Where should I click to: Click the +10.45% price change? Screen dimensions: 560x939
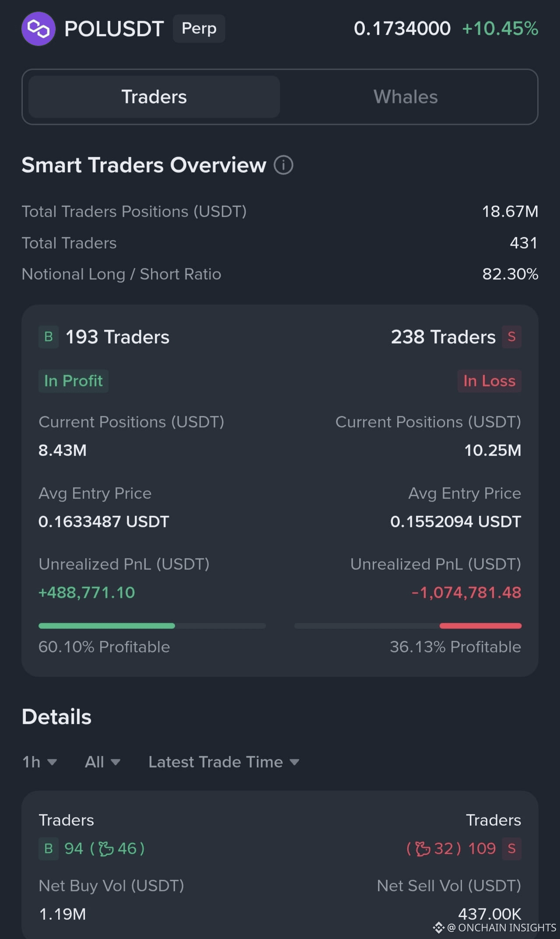500,29
